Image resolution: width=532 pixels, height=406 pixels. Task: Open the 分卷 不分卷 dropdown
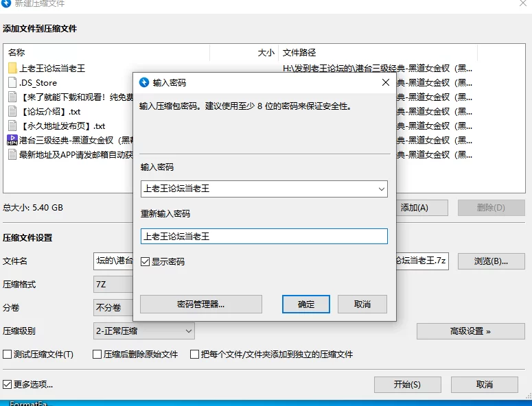coord(113,308)
